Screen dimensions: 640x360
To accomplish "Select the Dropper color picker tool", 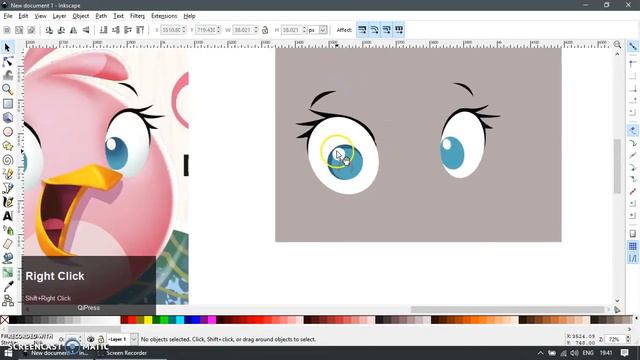I will coord(7,287).
